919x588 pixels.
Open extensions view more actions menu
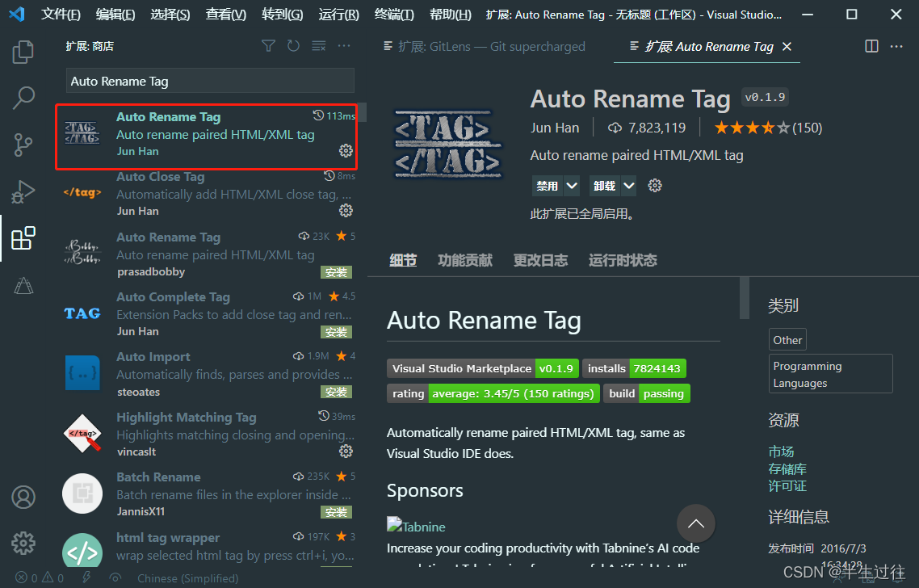tap(344, 46)
